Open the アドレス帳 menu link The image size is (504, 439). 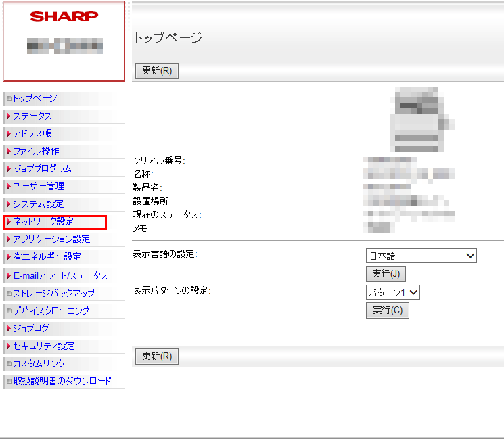pos(32,134)
